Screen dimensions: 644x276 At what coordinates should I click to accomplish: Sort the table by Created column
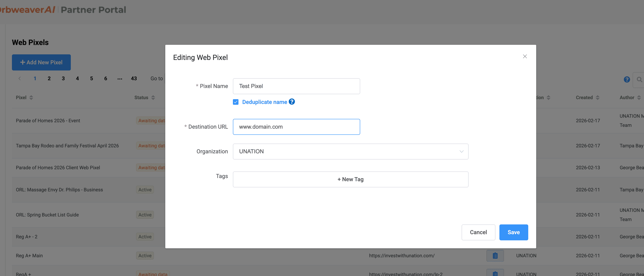tap(597, 98)
